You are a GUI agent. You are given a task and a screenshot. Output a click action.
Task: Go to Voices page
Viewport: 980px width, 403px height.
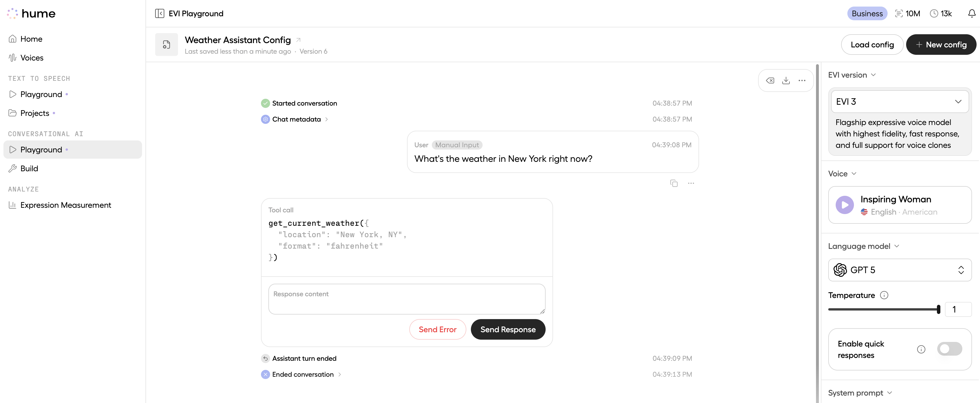32,58
